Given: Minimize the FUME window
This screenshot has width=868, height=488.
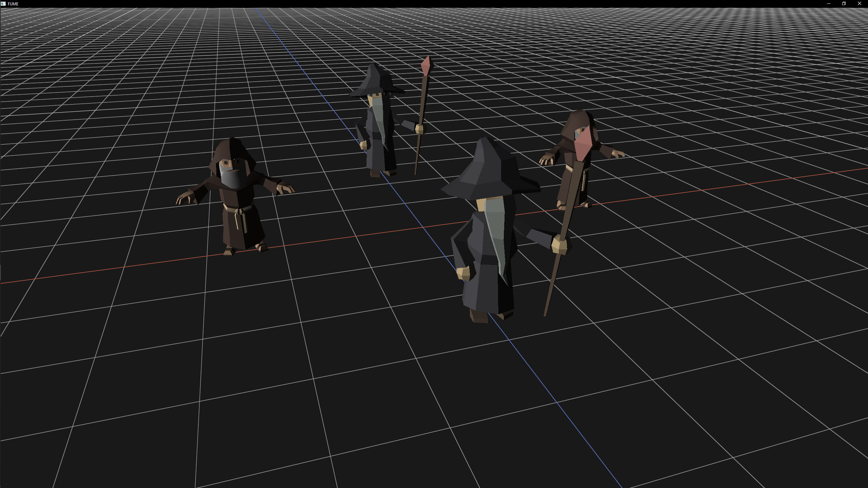Looking at the screenshot, I should (828, 4).
